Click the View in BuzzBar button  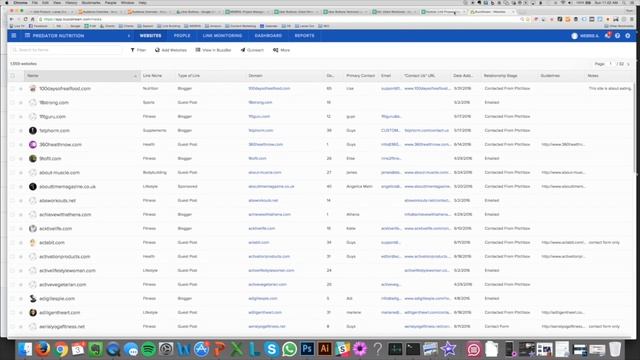point(213,50)
